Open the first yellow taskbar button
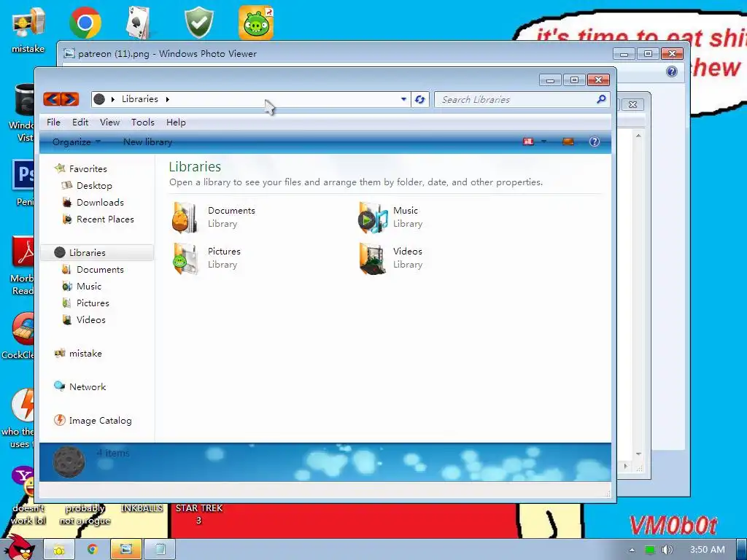This screenshot has width=747, height=560. [59, 550]
